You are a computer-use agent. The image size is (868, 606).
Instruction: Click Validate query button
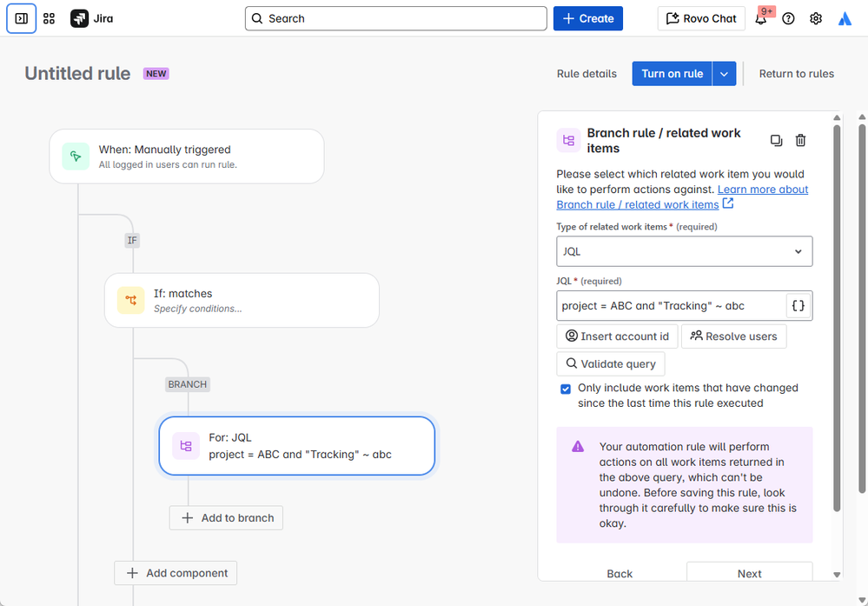pyautogui.click(x=611, y=364)
